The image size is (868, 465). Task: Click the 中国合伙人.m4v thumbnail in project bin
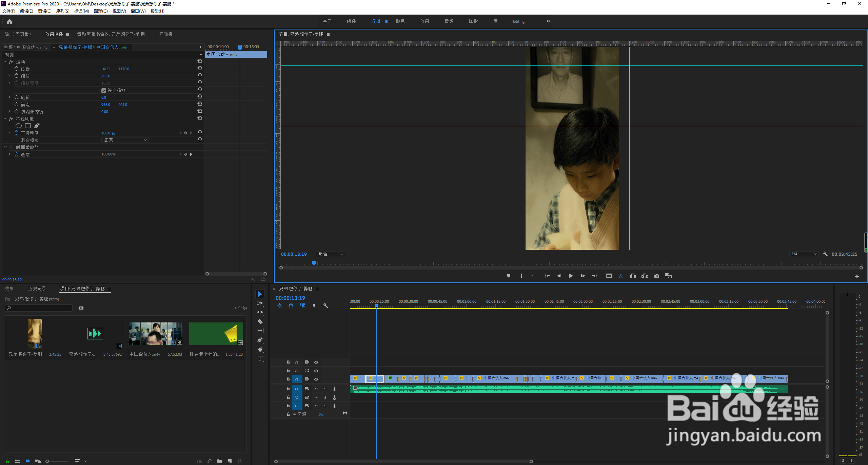(x=155, y=333)
